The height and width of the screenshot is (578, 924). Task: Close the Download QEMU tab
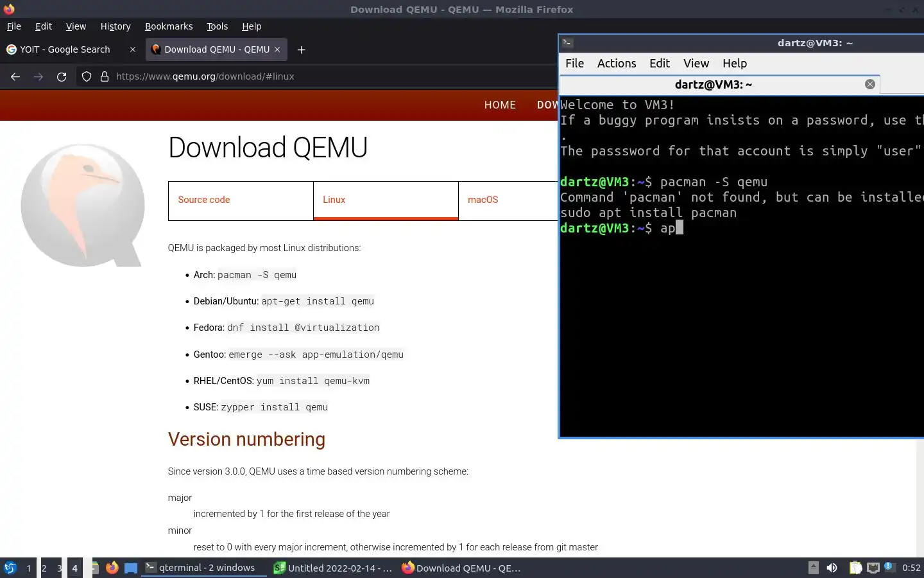coord(277,49)
